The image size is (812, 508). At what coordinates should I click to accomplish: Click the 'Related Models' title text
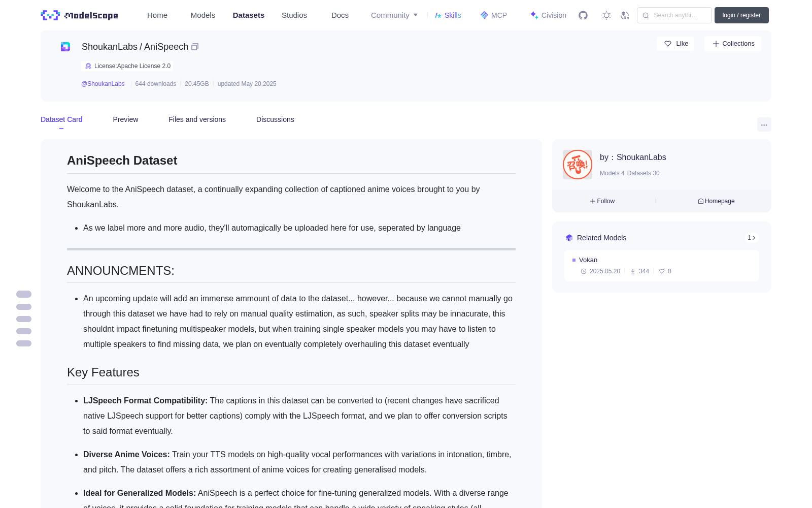point(602,238)
